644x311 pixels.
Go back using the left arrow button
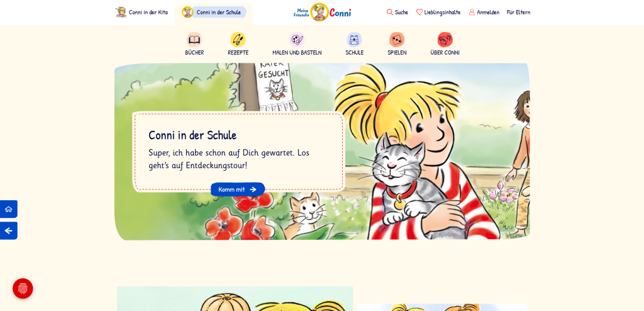pyautogui.click(x=9, y=231)
